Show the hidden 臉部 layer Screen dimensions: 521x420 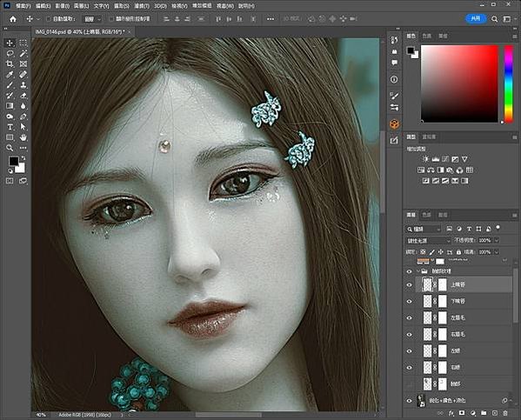pos(409,384)
